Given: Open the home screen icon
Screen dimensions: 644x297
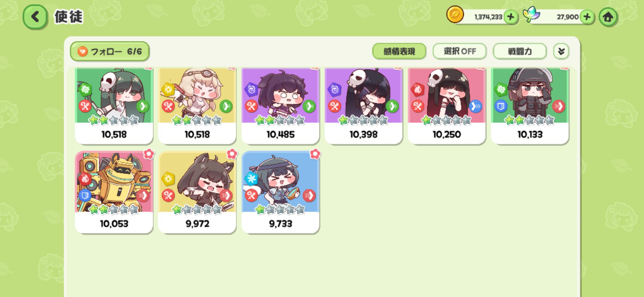Looking at the screenshot, I should point(608,17).
